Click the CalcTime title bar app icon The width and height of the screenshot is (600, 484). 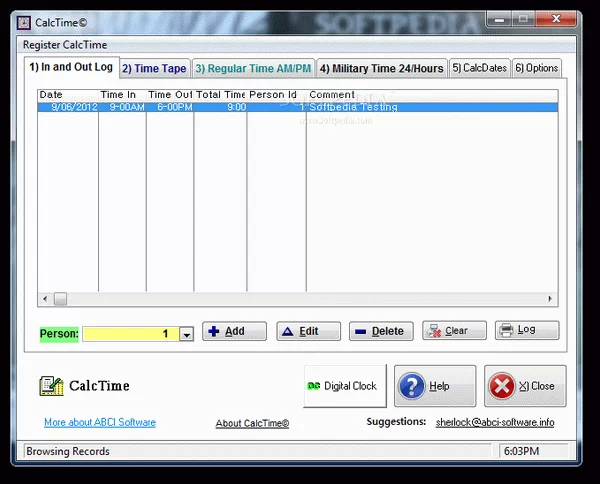click(x=24, y=23)
